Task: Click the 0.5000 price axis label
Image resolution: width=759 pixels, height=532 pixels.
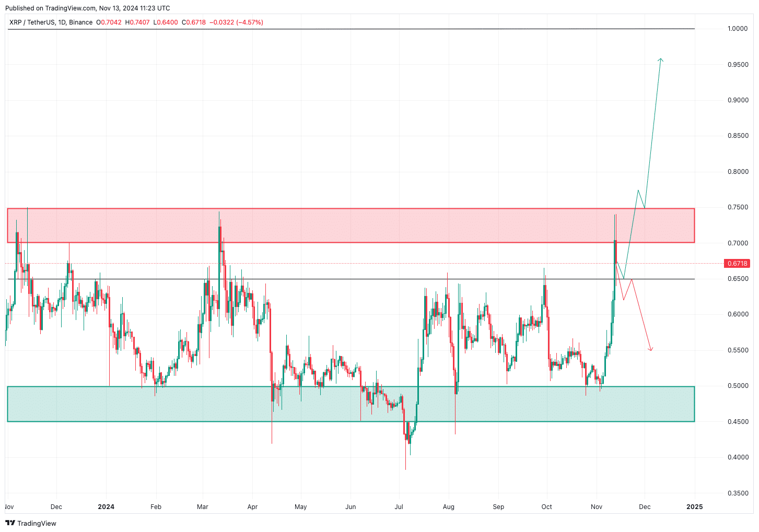Action: coord(738,386)
